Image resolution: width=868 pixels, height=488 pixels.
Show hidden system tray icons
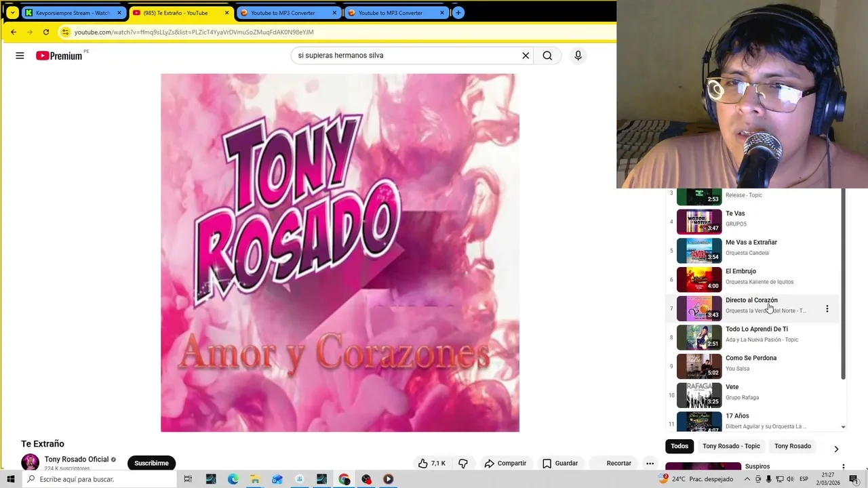point(747,479)
